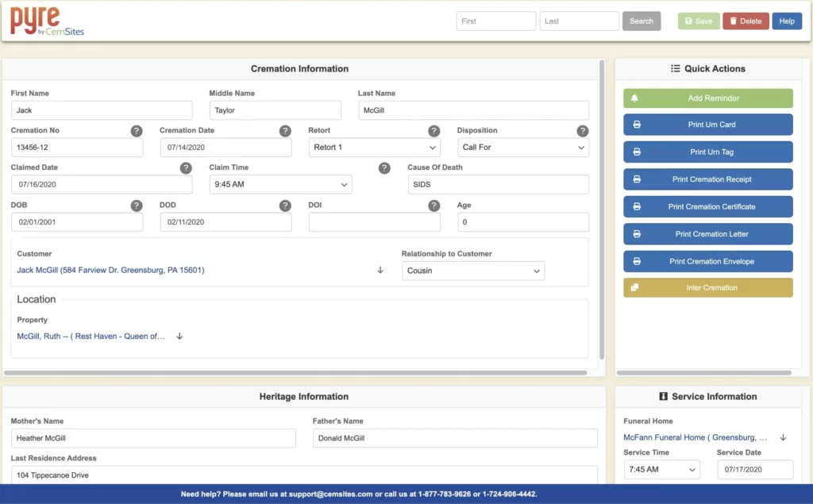Click the question mark beside Cremation Date
Viewport: 813px width, 504px height.
(x=286, y=130)
